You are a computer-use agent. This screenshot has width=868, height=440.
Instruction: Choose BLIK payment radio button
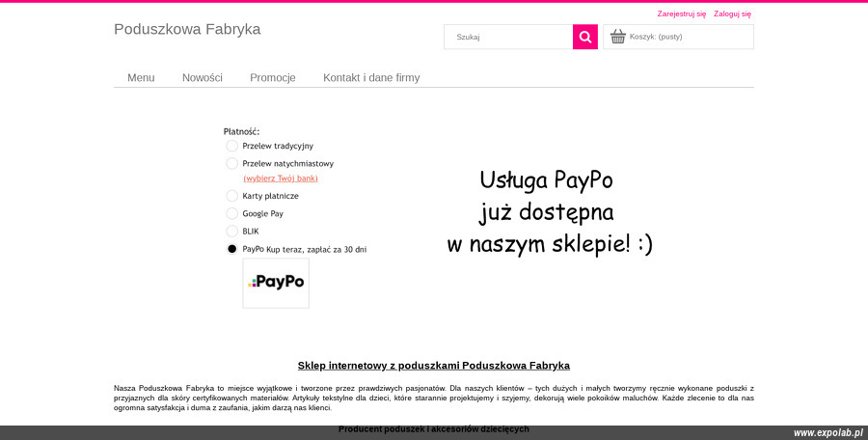[231, 231]
